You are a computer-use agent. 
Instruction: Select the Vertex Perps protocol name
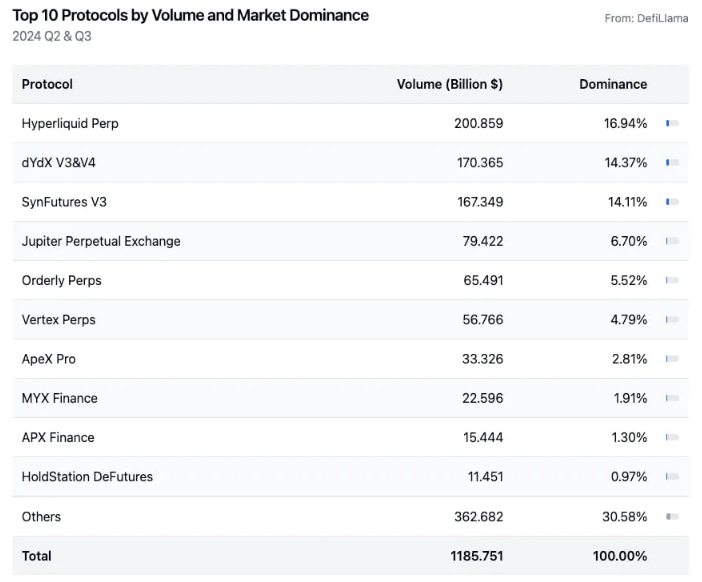pyautogui.click(x=58, y=320)
